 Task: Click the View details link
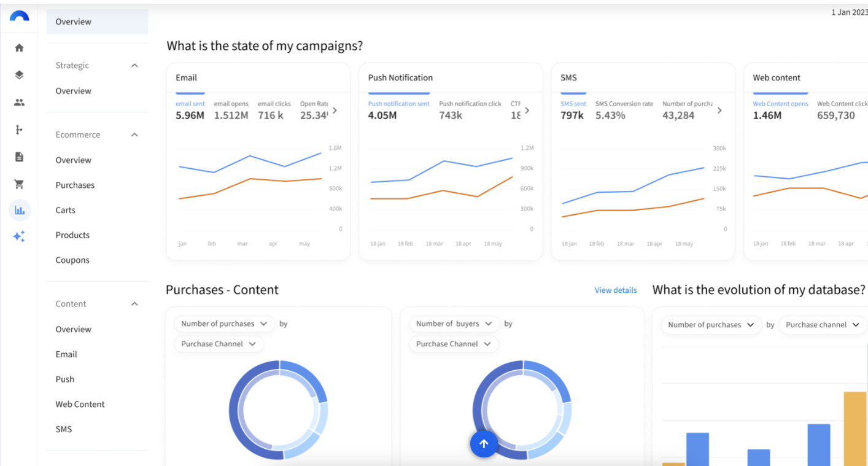coord(616,290)
